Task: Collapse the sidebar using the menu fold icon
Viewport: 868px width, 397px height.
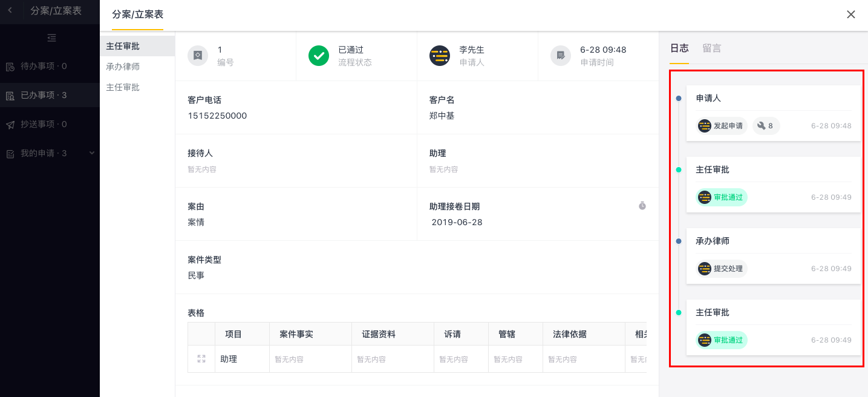Action: pos(51,38)
